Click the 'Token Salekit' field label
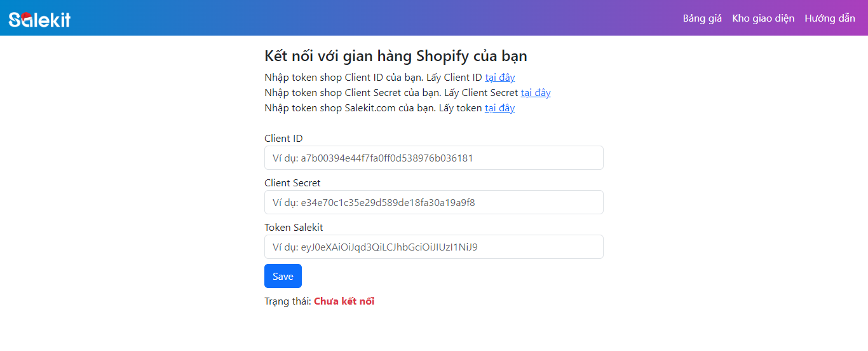Image resolution: width=868 pixels, height=351 pixels. [x=294, y=228]
